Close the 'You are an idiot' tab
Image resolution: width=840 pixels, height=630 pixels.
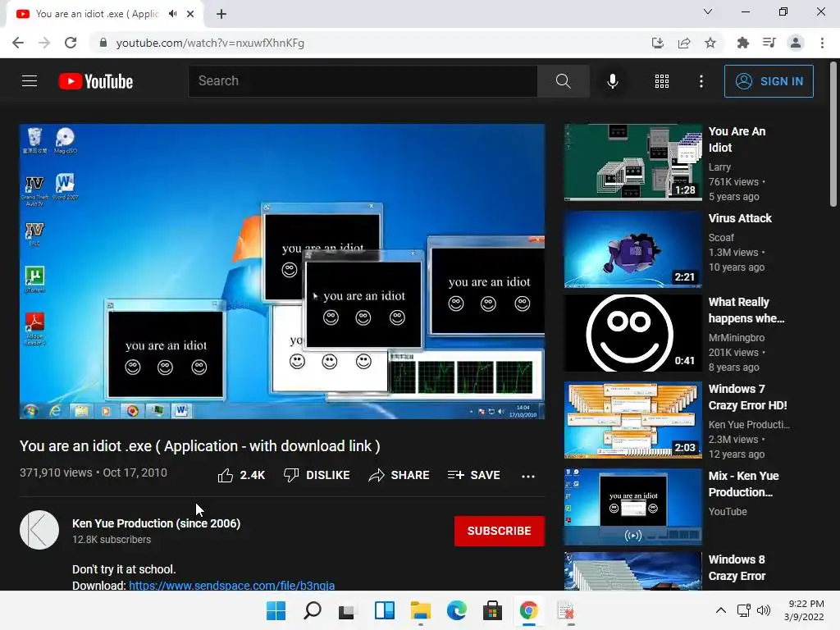(190, 14)
